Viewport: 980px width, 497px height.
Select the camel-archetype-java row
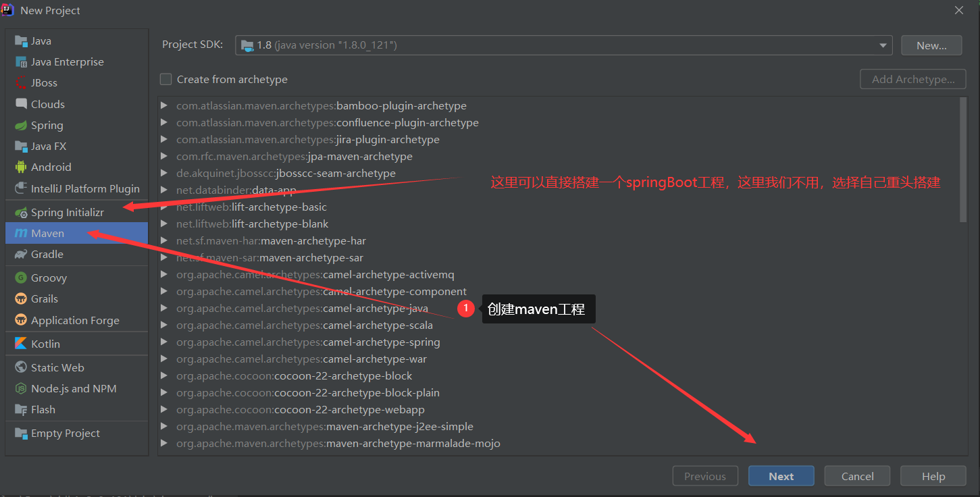point(558,309)
